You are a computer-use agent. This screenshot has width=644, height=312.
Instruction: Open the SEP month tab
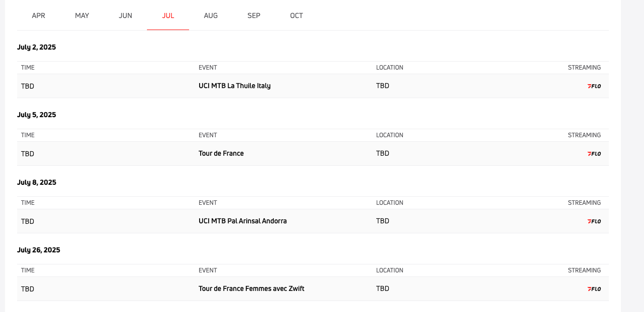click(254, 16)
